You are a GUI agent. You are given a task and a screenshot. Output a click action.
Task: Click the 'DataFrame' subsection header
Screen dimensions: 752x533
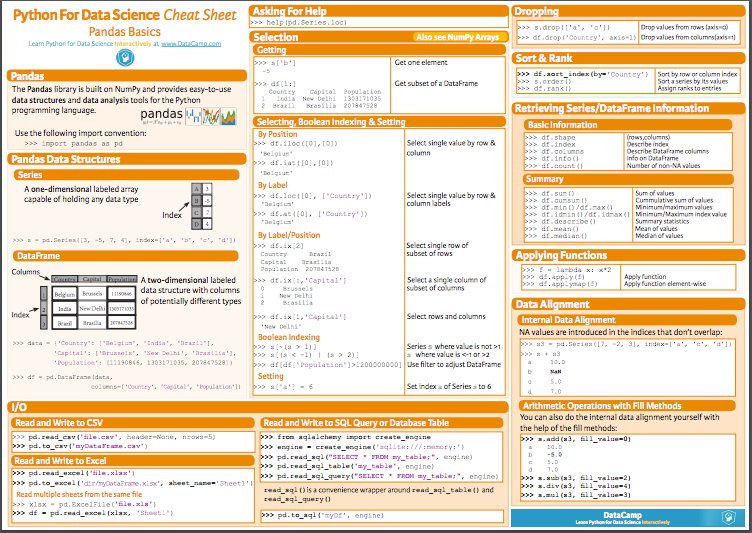coord(126,256)
